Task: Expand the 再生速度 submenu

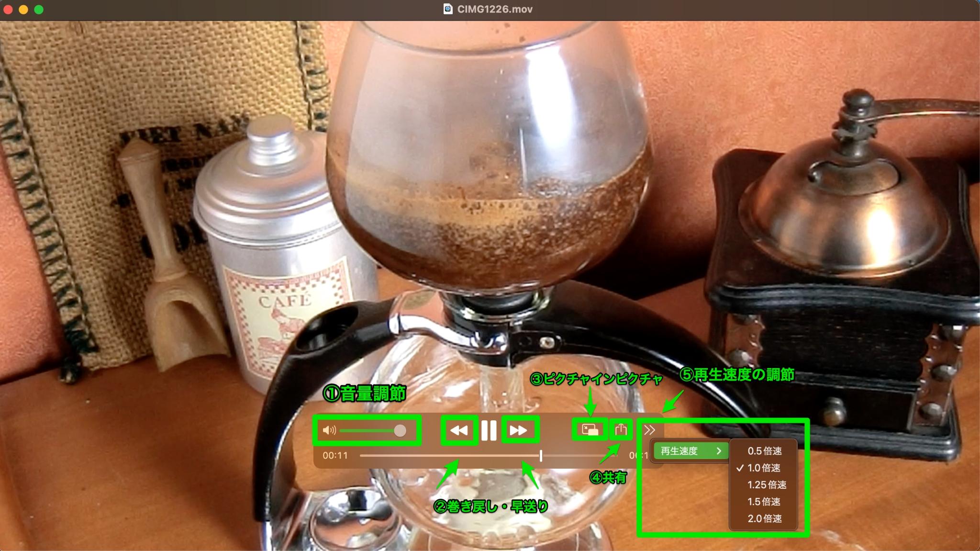Action: coord(689,450)
